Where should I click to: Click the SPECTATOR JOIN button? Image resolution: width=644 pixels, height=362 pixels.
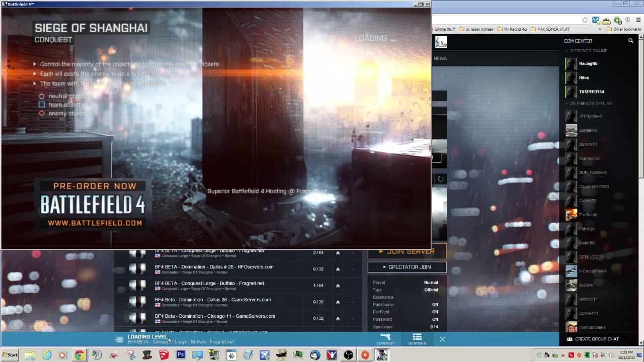(407, 267)
